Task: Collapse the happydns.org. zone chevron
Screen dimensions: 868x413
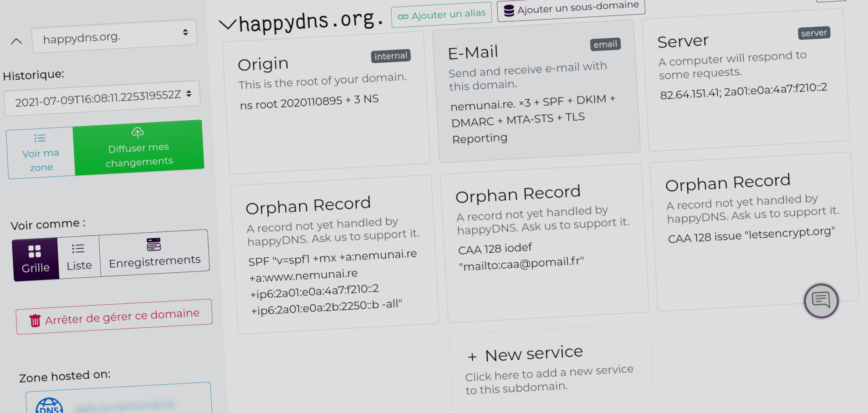Action: tap(228, 24)
